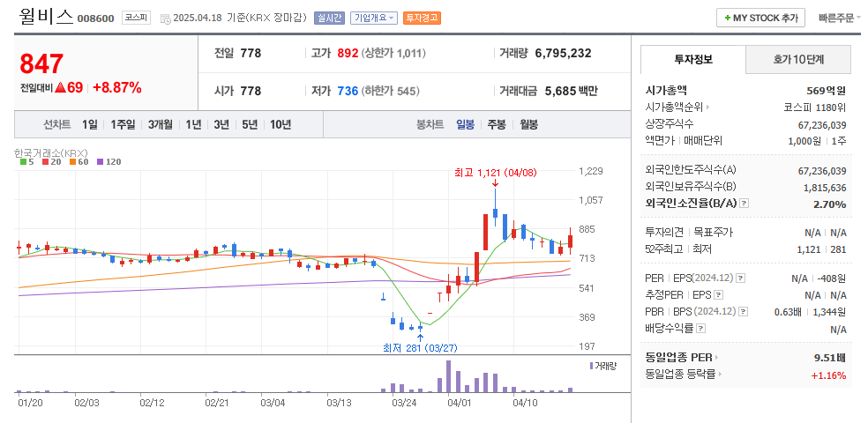The height and width of the screenshot is (423, 868).
Task: Click the +8.87% change rate
Action: (x=116, y=87)
